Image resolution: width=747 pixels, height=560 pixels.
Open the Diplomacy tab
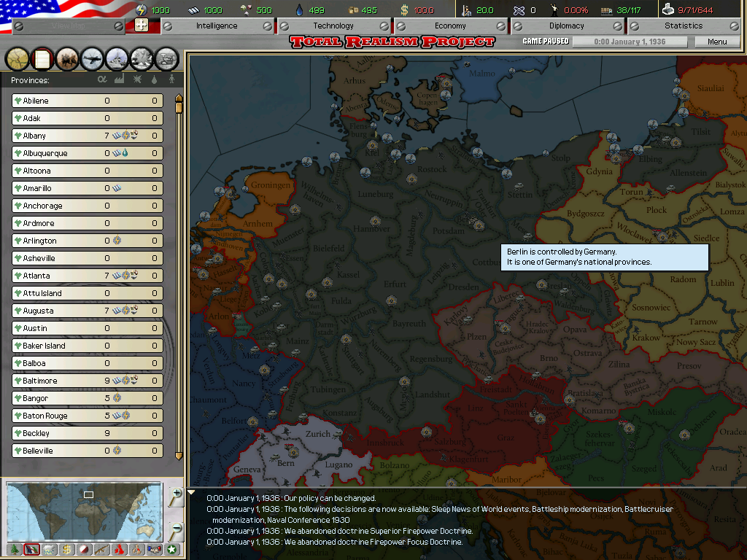coord(567,26)
